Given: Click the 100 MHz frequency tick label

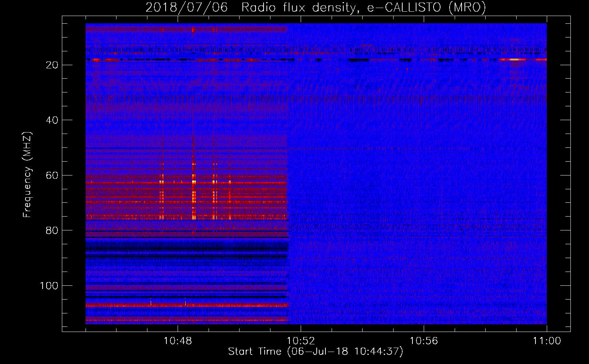Looking at the screenshot, I should tap(49, 286).
